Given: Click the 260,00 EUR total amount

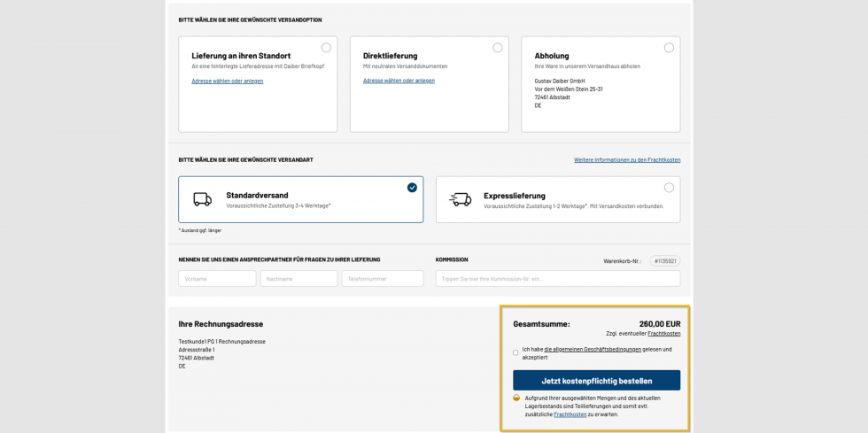Looking at the screenshot, I should coord(660,324).
